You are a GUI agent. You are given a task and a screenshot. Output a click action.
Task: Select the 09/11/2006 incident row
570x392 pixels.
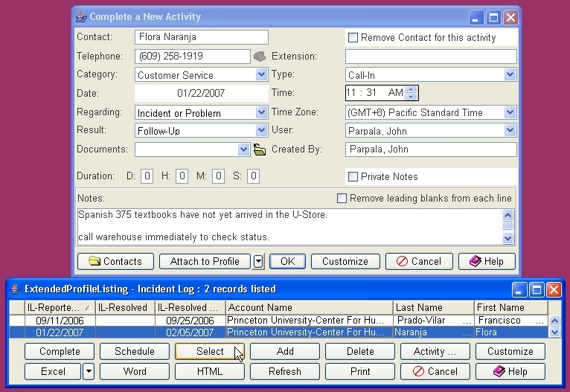click(278, 321)
